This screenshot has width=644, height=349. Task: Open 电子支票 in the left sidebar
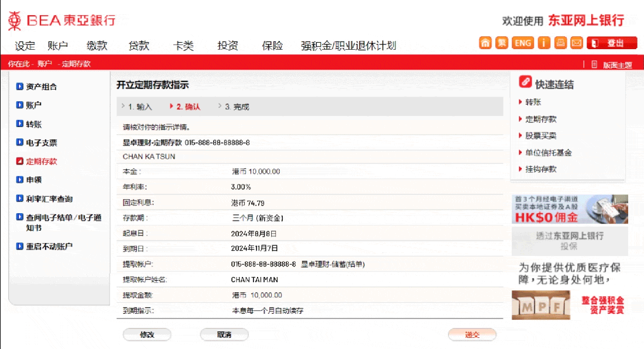click(x=41, y=143)
